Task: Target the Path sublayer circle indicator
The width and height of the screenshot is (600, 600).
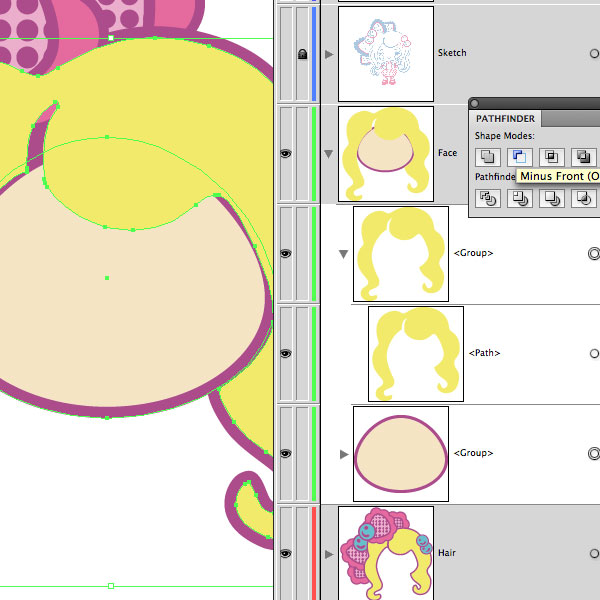Action: (x=594, y=354)
